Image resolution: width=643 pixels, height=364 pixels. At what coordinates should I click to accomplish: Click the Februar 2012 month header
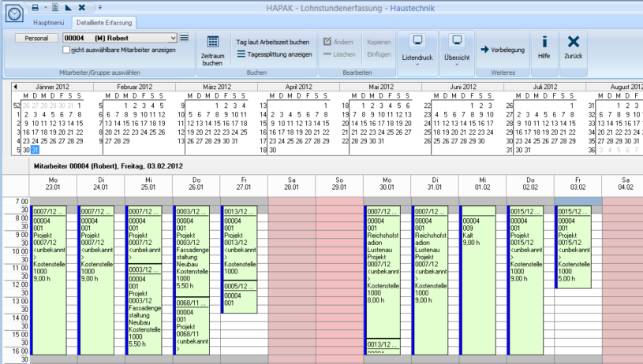(x=134, y=87)
